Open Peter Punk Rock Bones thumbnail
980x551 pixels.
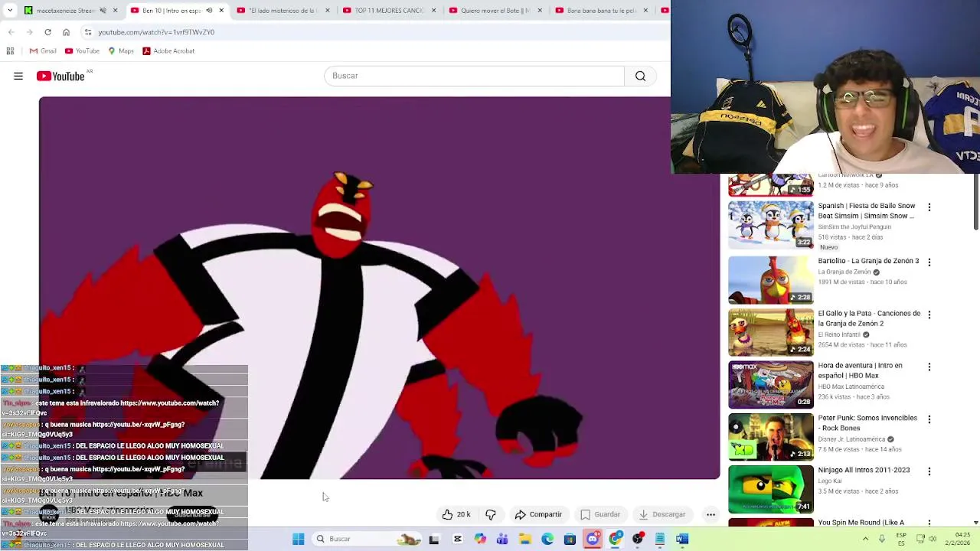pyautogui.click(x=771, y=437)
